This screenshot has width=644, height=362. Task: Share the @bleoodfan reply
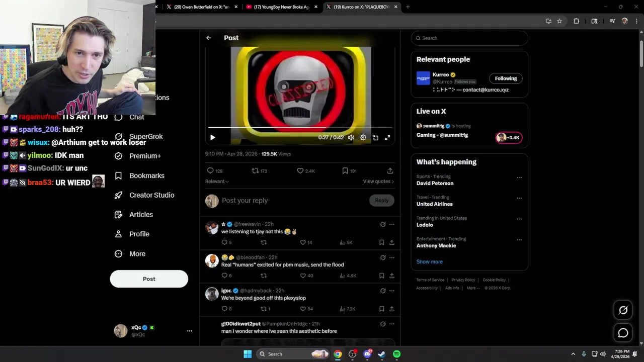pos(391,276)
